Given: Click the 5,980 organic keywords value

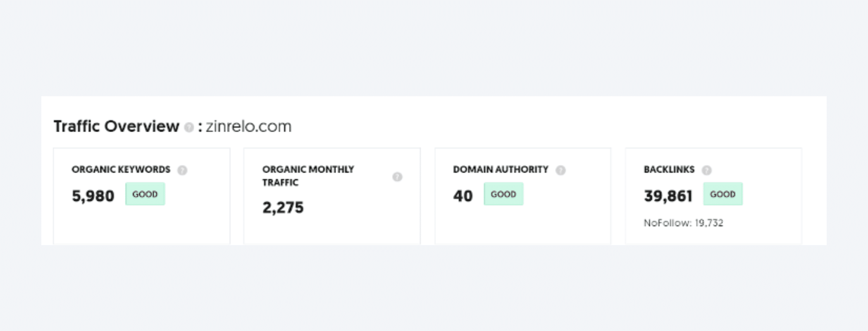Looking at the screenshot, I should click(x=93, y=196).
